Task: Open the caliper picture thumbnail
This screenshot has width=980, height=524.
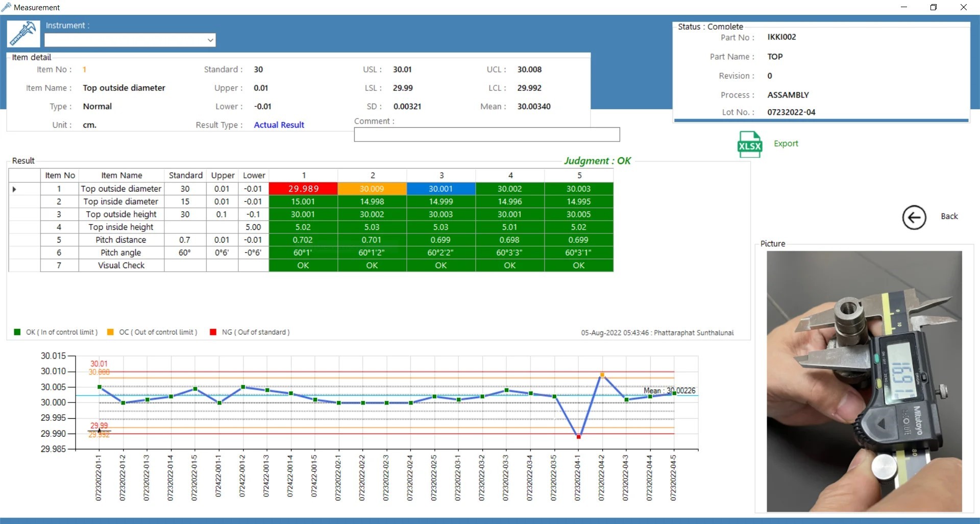Action: [x=864, y=381]
